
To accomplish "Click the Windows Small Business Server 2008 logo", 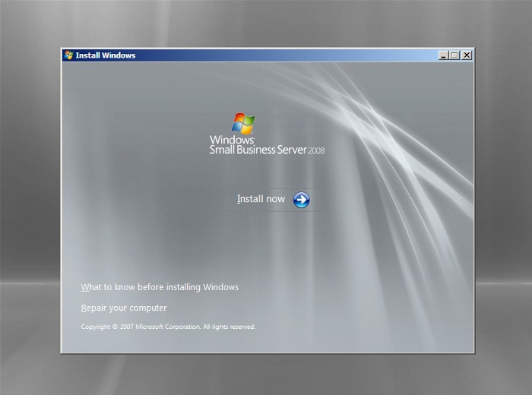I will 267,134.
